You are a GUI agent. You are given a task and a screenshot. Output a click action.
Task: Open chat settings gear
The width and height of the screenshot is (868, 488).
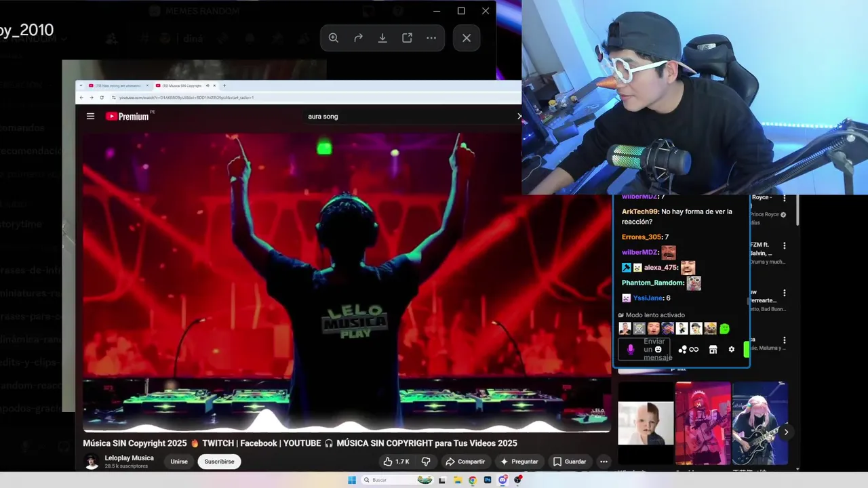pyautogui.click(x=731, y=350)
